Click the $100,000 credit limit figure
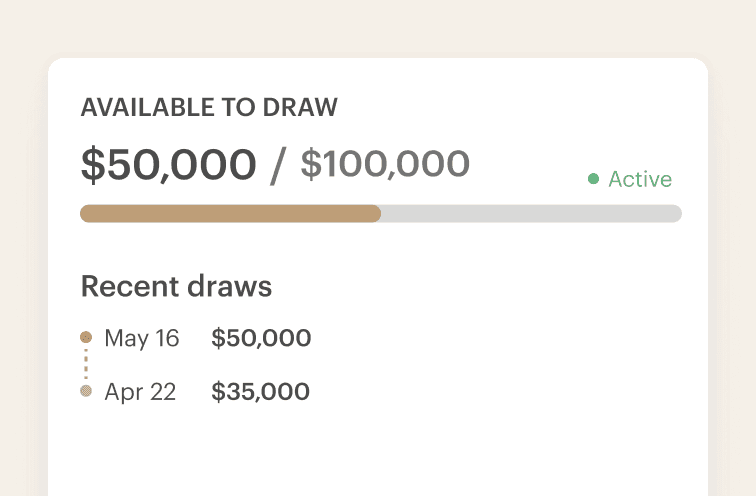 pyautogui.click(x=385, y=164)
